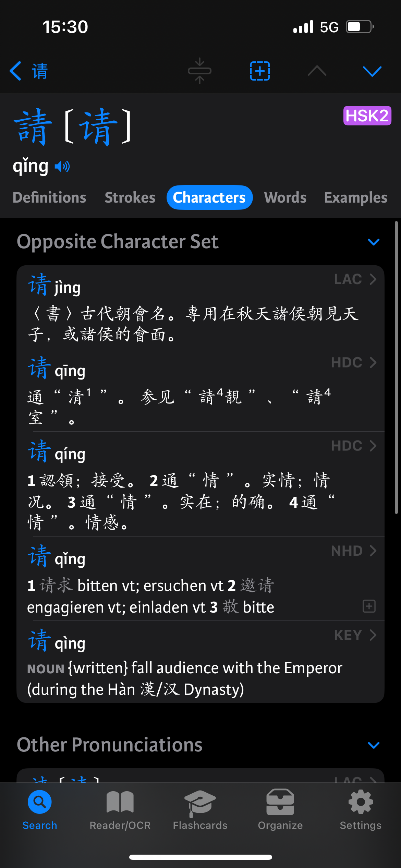401x868 pixels.
Task: Tap the collapse/compress arrows icon in toolbar
Action: (x=199, y=71)
